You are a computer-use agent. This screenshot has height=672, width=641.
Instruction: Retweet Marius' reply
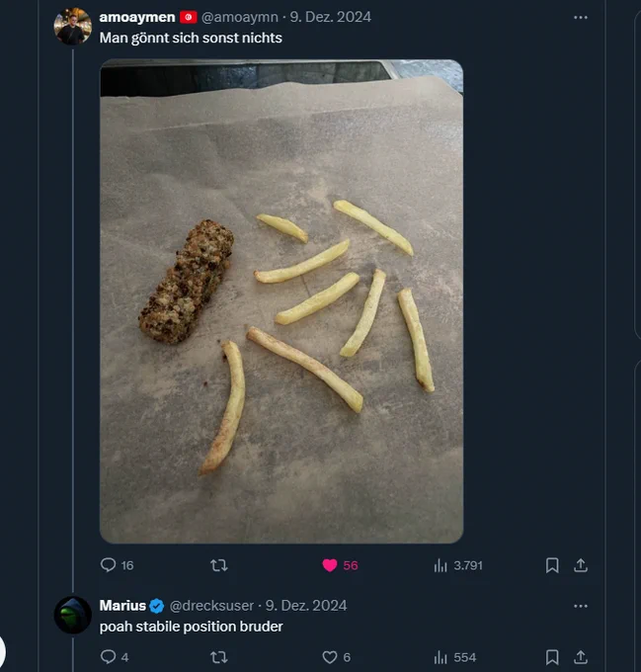coord(219,657)
